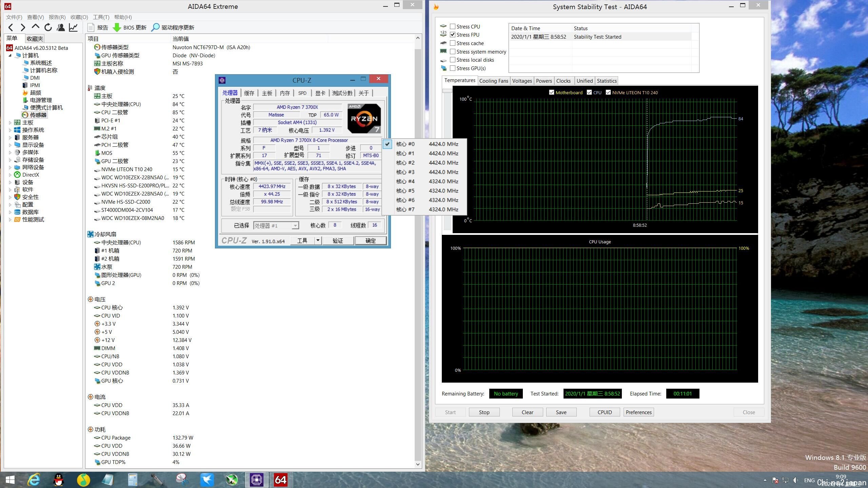
Task: Click AIDA64 sensor list scrollbar down arrow
Action: 418,464
